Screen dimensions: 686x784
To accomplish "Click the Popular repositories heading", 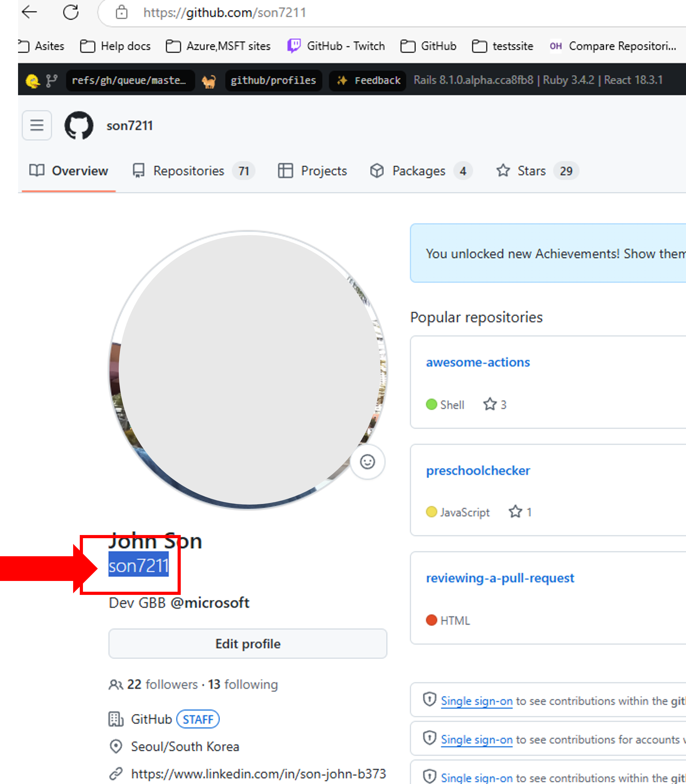I will (x=476, y=317).
